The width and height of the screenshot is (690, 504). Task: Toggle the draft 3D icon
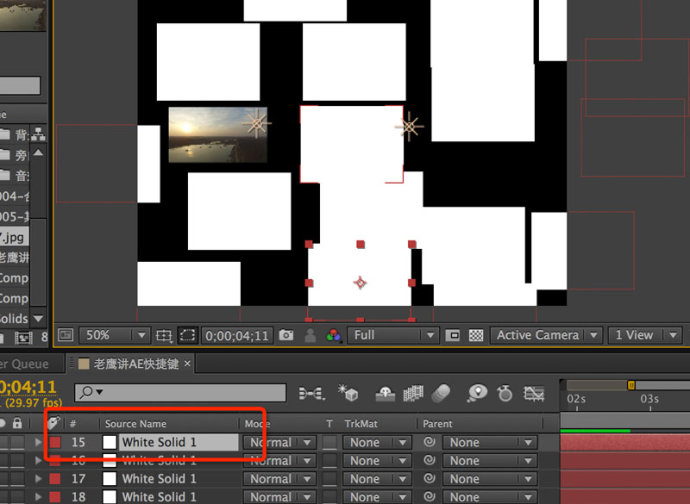pyautogui.click(x=348, y=393)
